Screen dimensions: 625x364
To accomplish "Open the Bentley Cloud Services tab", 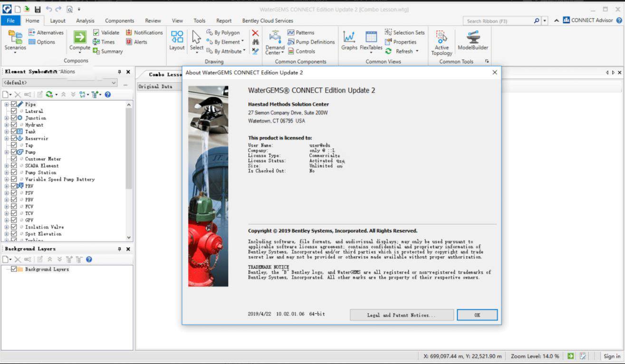I will coord(268,20).
